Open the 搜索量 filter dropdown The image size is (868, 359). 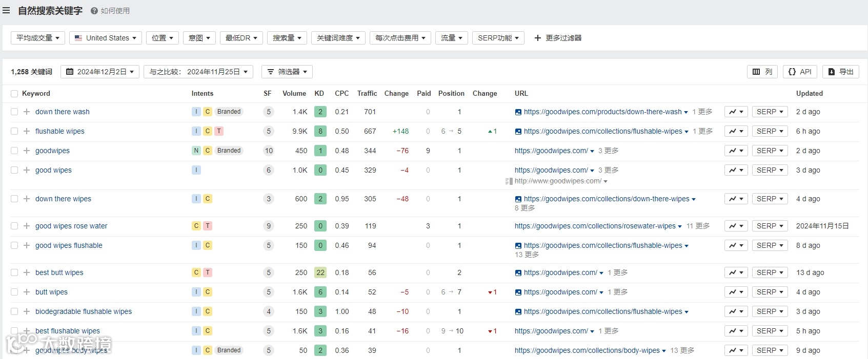[287, 38]
